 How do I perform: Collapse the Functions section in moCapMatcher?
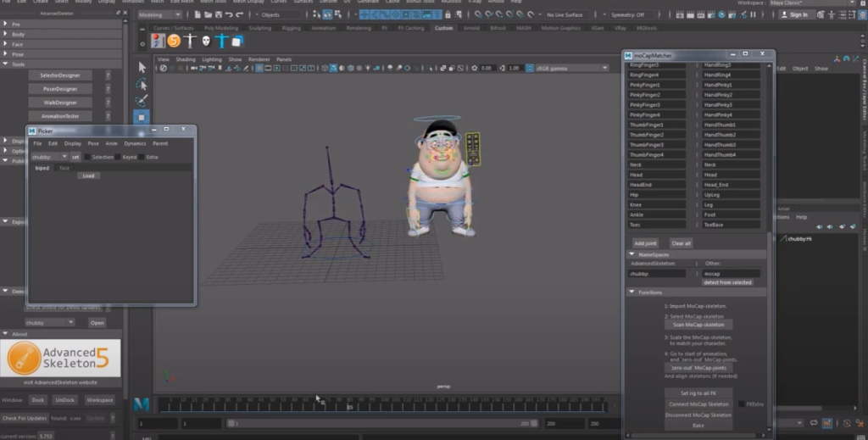point(632,292)
